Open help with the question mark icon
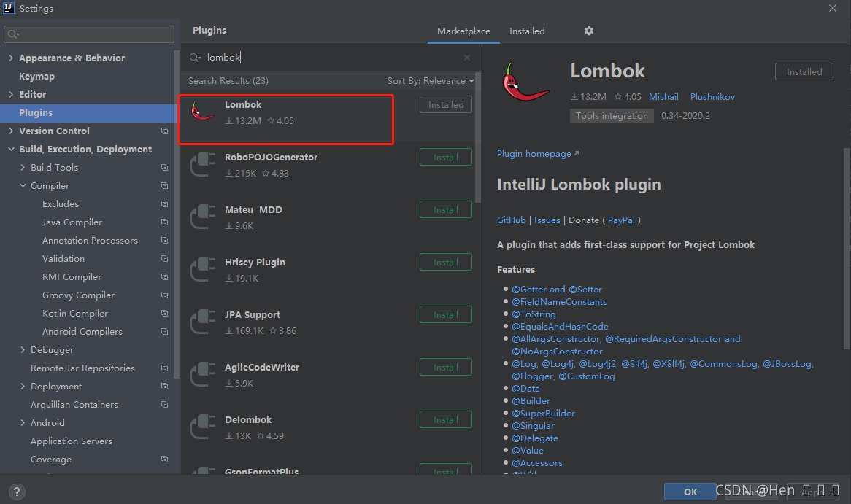This screenshot has height=504, width=851. point(17,492)
